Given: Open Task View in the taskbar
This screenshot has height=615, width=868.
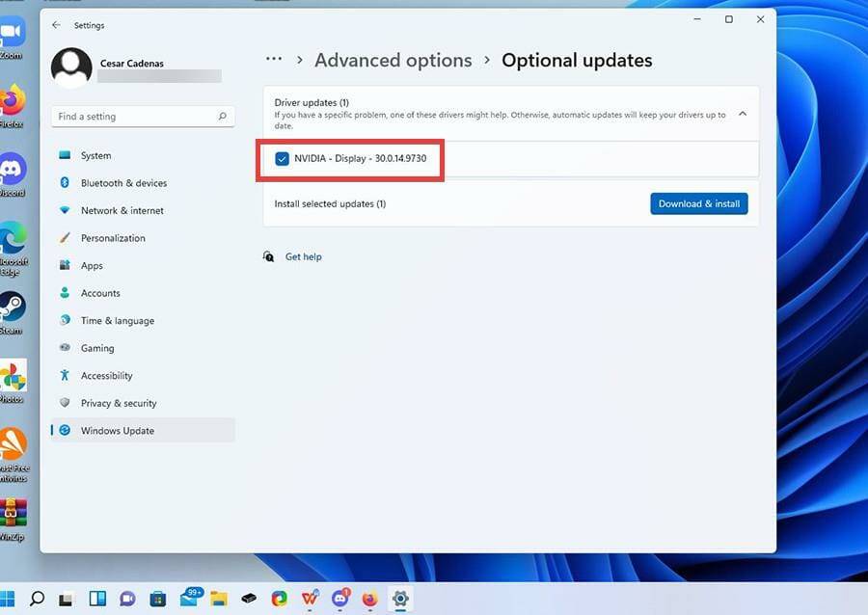Looking at the screenshot, I should [x=67, y=599].
